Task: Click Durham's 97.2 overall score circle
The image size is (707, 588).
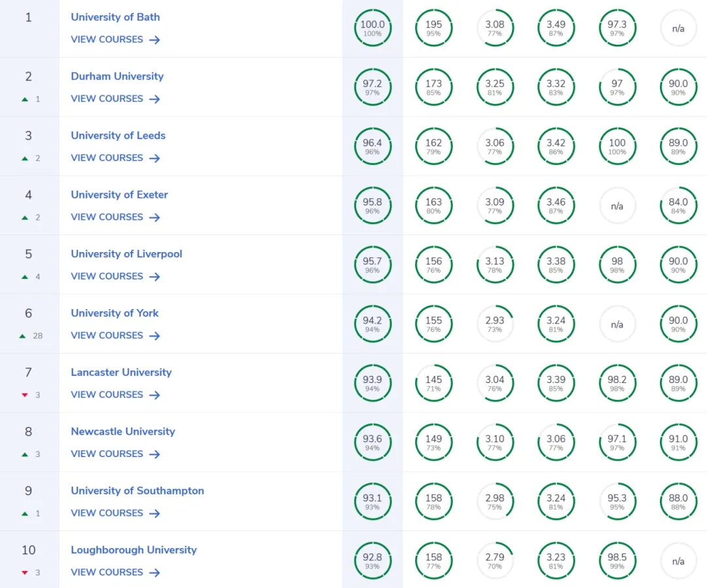Action: pos(372,87)
